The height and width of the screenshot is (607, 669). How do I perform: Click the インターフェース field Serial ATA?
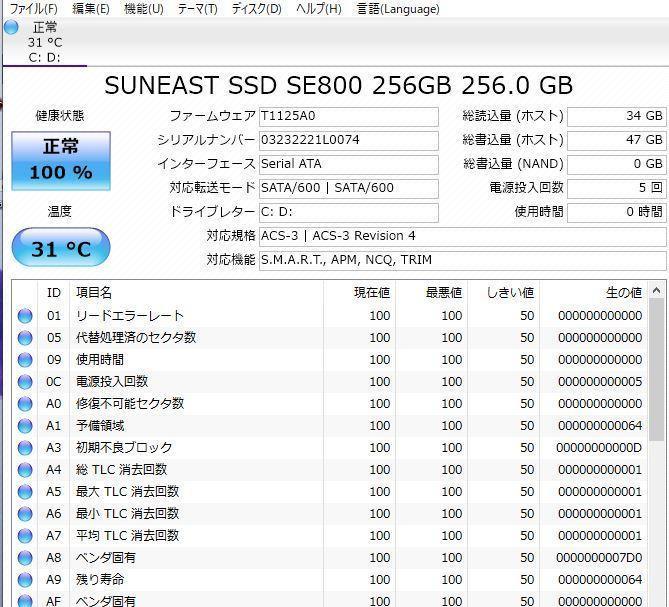click(x=349, y=164)
